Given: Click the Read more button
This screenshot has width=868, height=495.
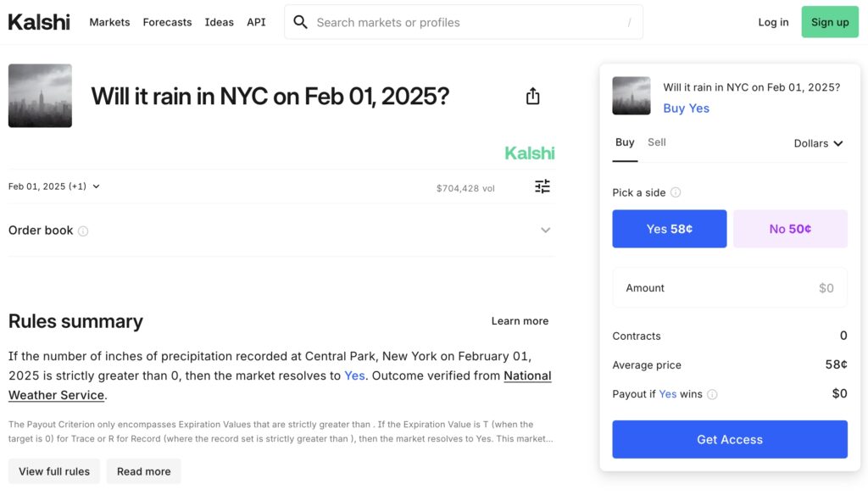Looking at the screenshot, I should [x=144, y=471].
